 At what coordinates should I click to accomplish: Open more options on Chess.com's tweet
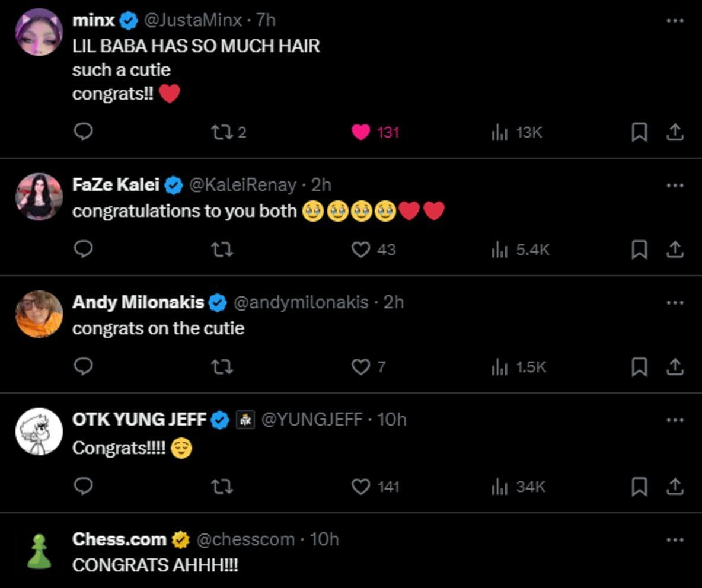[x=675, y=540]
